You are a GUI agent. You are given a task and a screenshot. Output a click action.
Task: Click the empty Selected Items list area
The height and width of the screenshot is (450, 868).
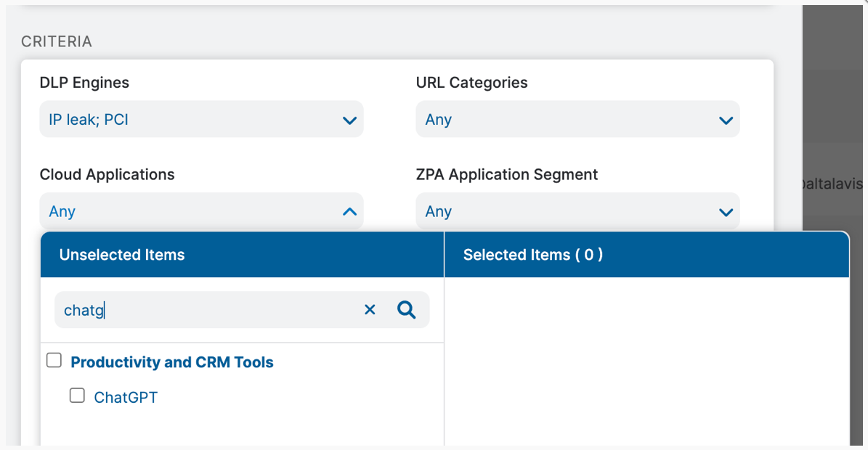click(646, 356)
